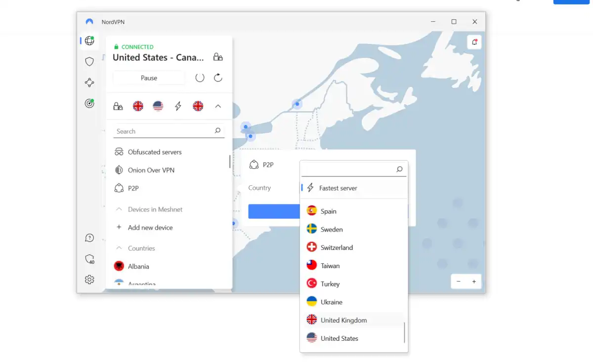Viewport: 593px width, 364px height.
Task: Click Add new device
Action: (150, 228)
